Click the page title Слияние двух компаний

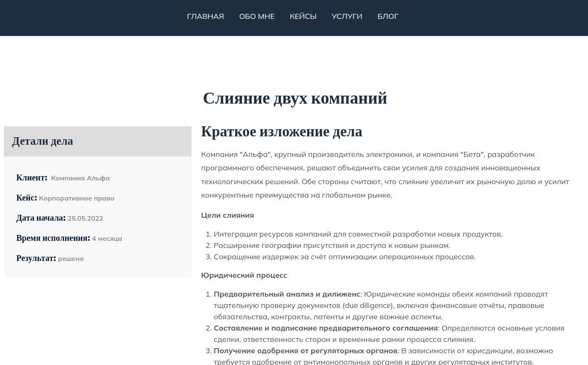pyautogui.click(x=295, y=98)
